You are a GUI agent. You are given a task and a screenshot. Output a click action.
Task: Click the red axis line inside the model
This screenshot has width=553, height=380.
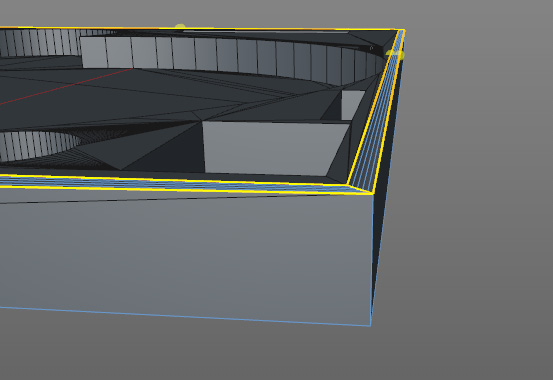(66, 86)
